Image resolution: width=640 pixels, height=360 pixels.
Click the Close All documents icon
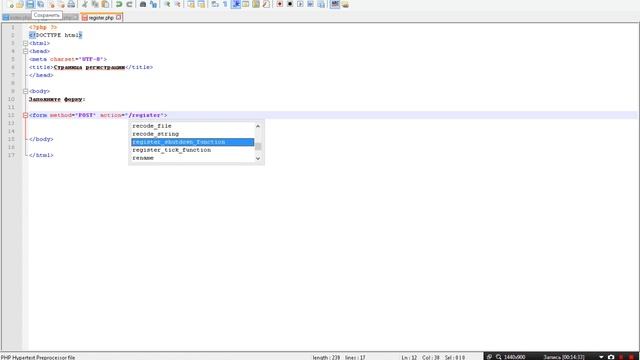pyautogui.click(x=61, y=4)
